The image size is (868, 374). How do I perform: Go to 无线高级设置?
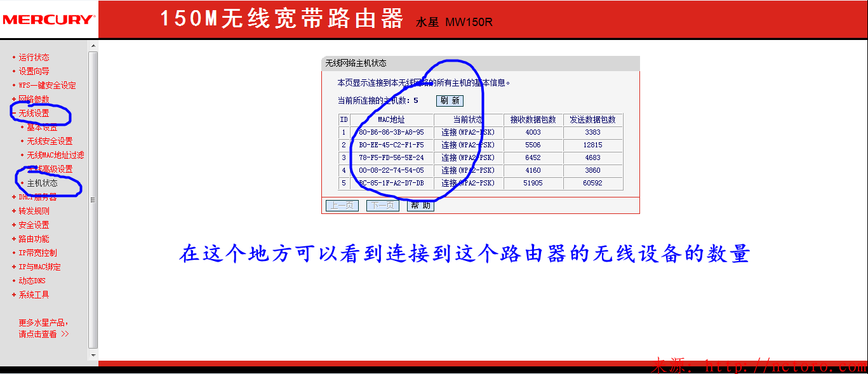50,169
